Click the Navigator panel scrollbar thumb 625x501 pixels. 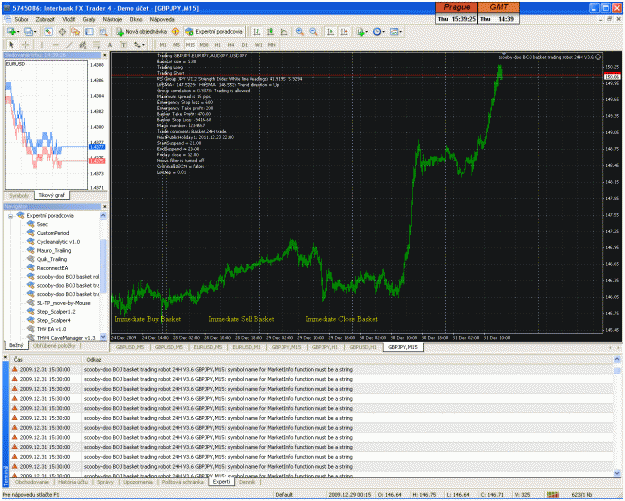tap(103, 265)
